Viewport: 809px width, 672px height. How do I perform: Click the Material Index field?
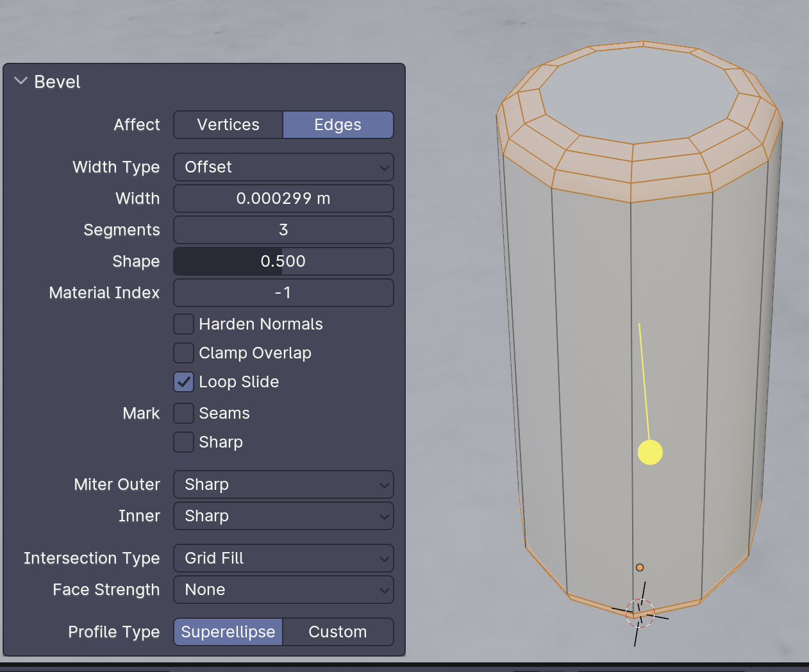click(x=283, y=292)
